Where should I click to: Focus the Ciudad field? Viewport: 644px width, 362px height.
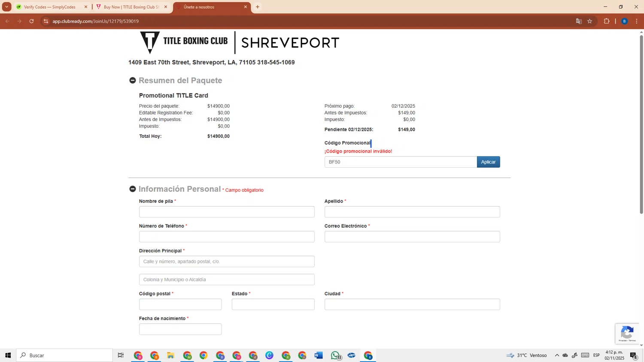[x=412, y=305]
